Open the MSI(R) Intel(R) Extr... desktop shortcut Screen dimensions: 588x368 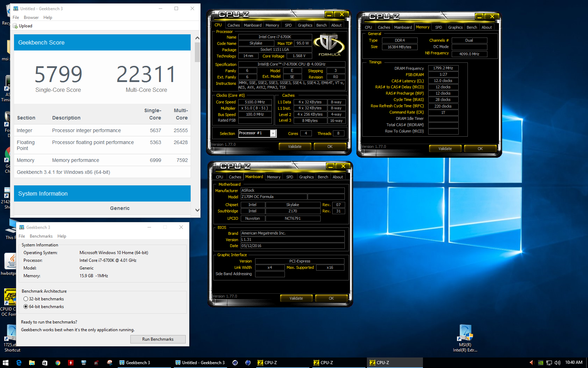coord(465,338)
